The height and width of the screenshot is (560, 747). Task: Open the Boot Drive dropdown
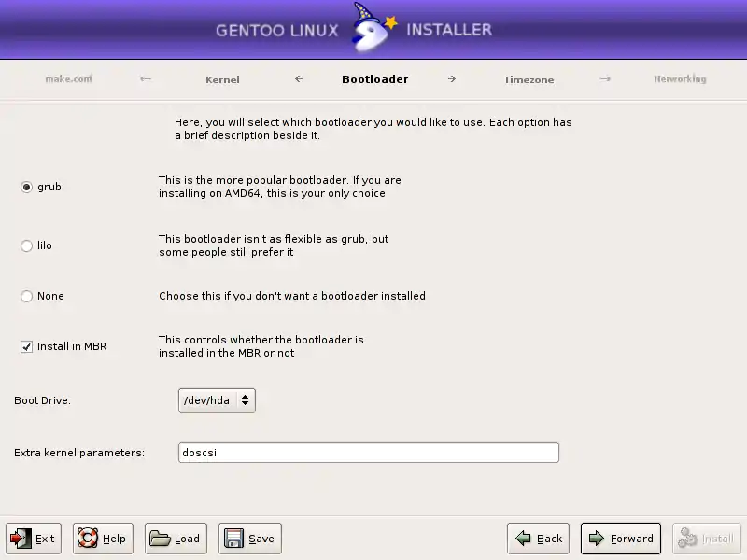point(217,400)
